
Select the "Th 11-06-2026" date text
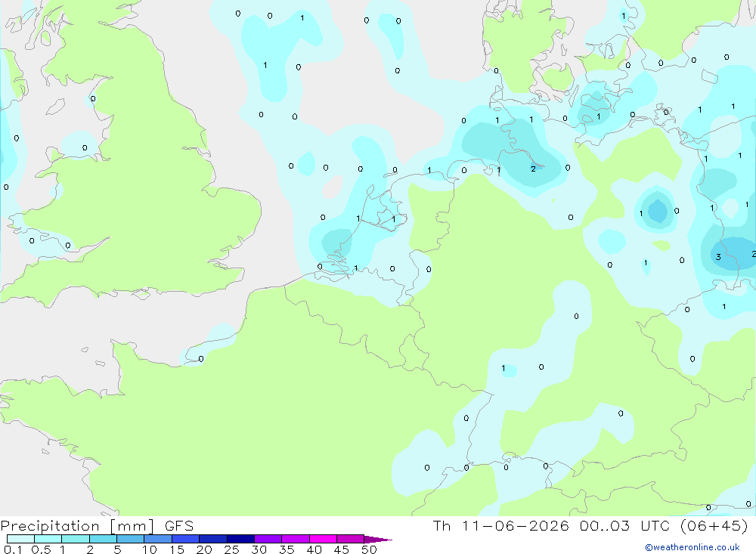pos(501,525)
